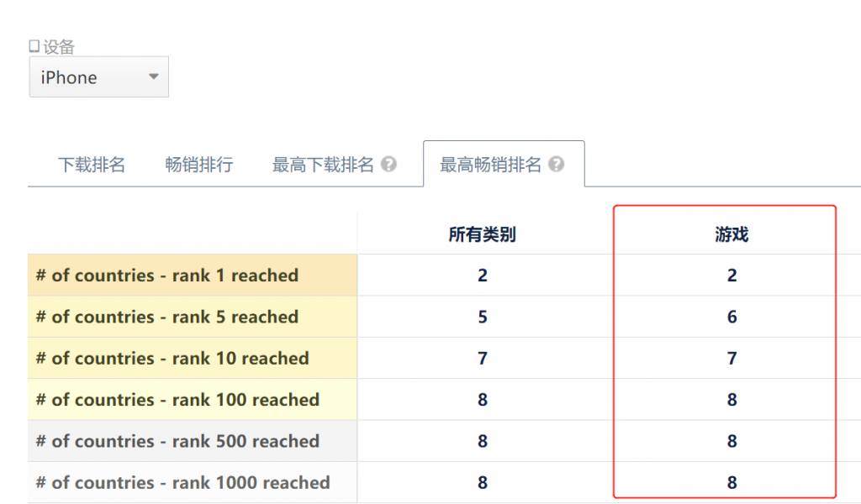Select the rank 1 reached row label
The image size is (861, 504).
click(167, 276)
